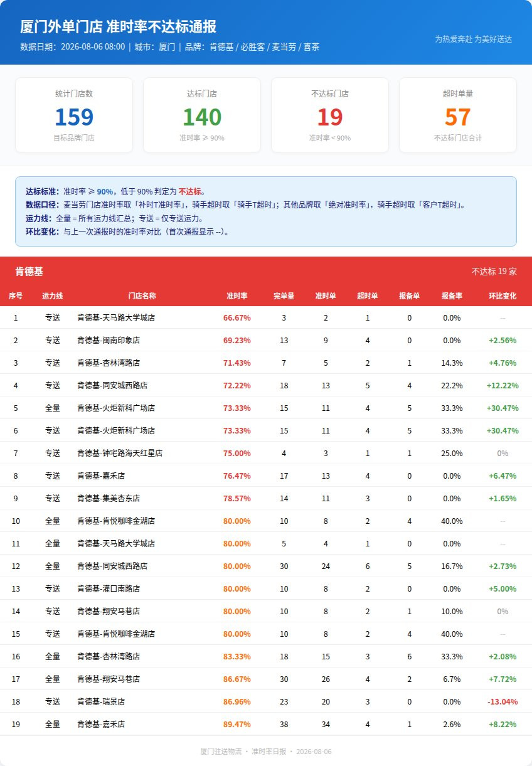Viewport: 532px width, 766px height.
Task: Click the 86.67% on-time rate
Action: [x=237, y=679]
